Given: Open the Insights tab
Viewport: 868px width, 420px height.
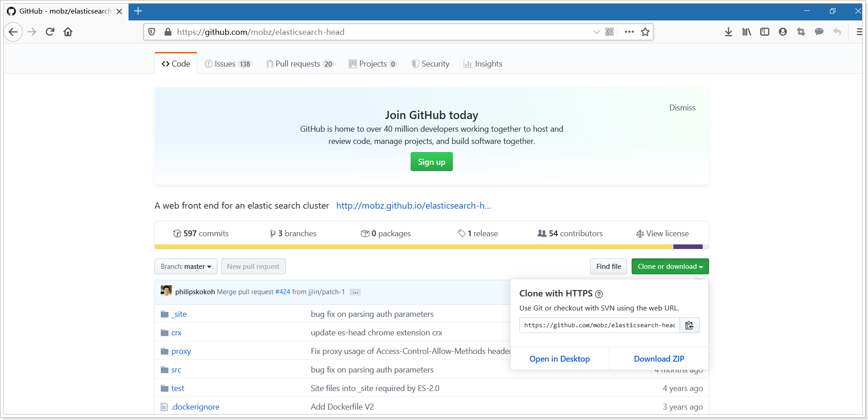Looking at the screenshot, I should pyautogui.click(x=483, y=64).
